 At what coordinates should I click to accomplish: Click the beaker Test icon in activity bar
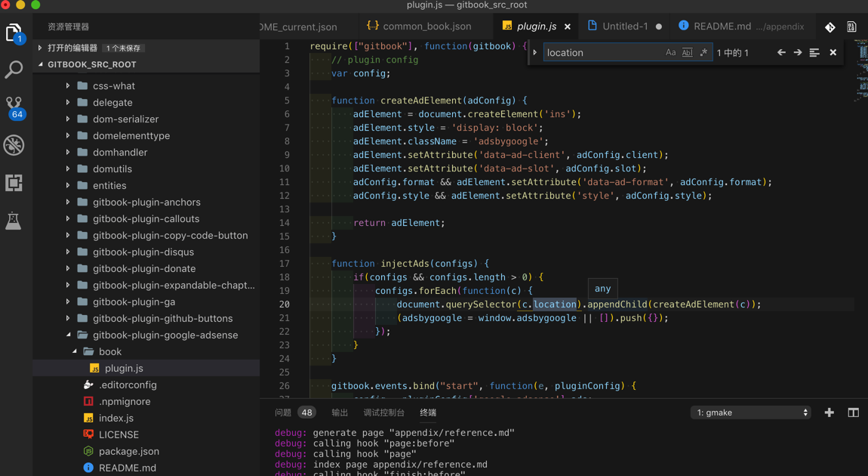(x=14, y=221)
